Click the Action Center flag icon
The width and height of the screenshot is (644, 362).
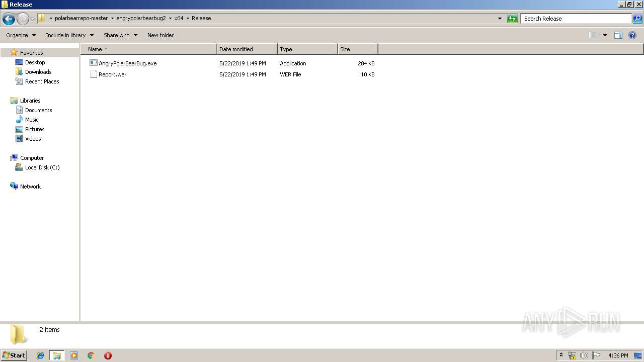tap(596, 355)
